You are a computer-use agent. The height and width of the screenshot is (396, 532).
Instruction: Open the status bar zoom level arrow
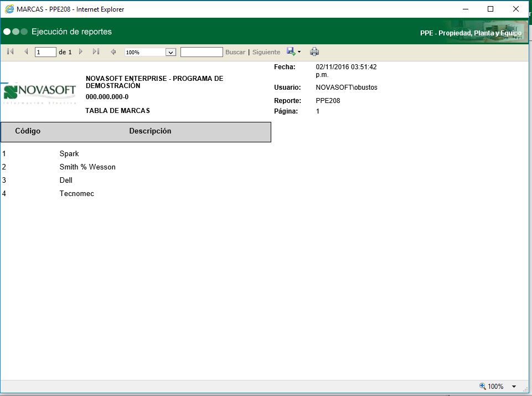pyautogui.click(x=514, y=386)
